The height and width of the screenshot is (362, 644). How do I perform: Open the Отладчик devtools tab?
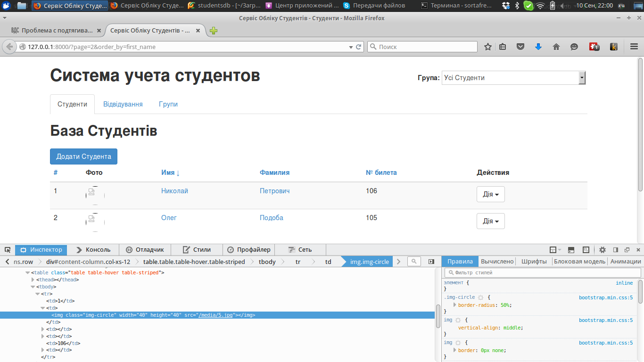click(x=145, y=250)
